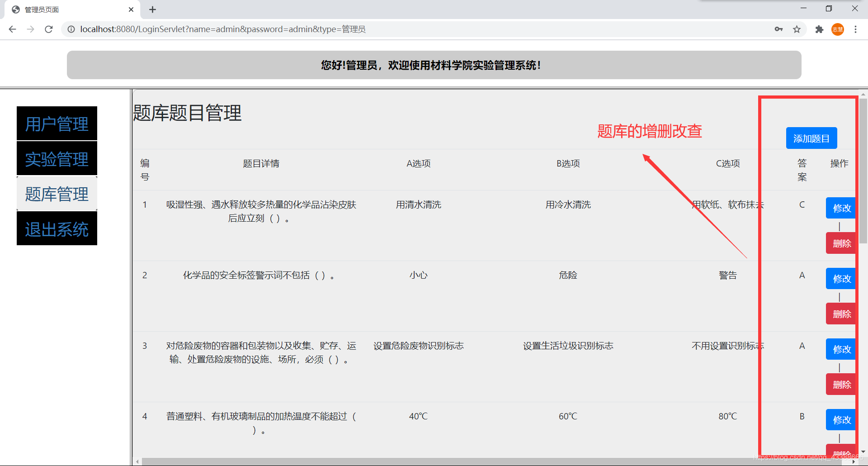Reload the current page
The image size is (868, 466).
click(x=48, y=29)
